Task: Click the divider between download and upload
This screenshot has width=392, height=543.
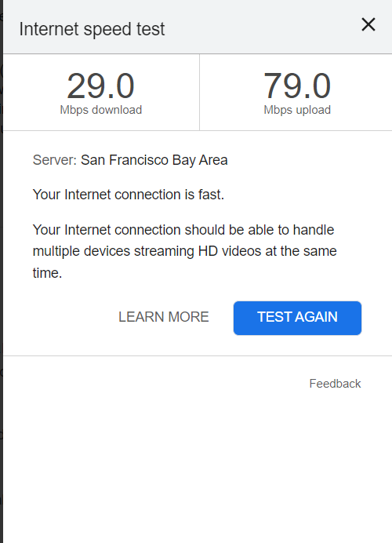Action: (199, 92)
